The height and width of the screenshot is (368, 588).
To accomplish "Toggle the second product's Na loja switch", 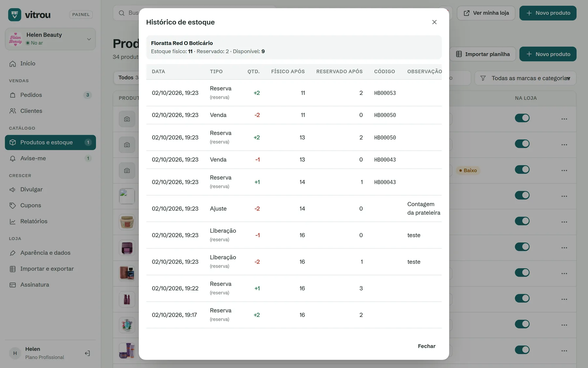I will [522, 144].
